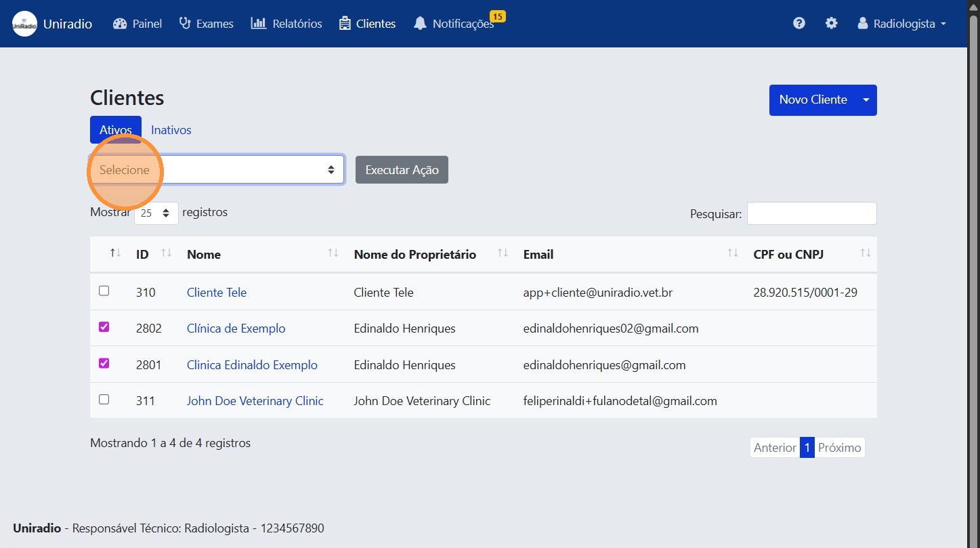980x548 pixels.
Task: Select the Ativos tab
Action: tap(115, 129)
